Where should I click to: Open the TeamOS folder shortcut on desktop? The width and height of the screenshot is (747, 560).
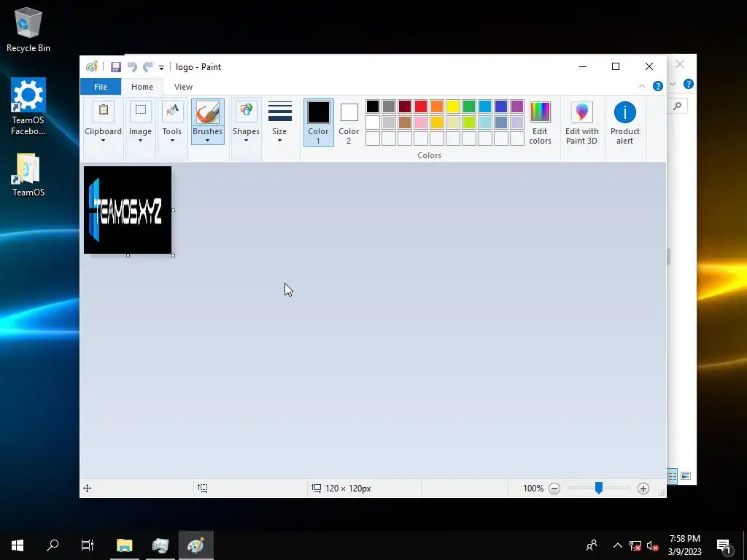click(28, 175)
